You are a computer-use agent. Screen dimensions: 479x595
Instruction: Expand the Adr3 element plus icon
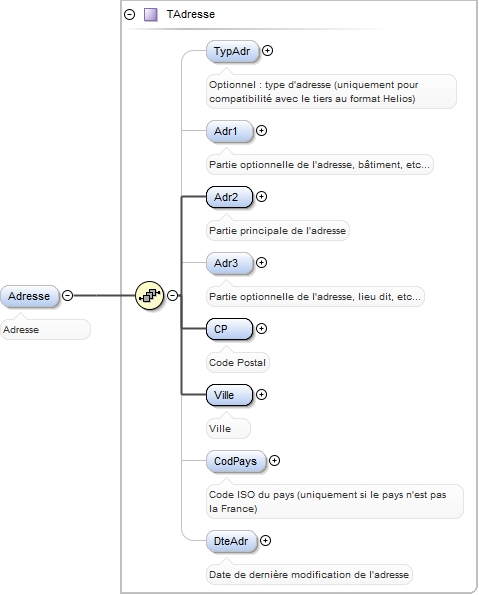(x=261, y=263)
